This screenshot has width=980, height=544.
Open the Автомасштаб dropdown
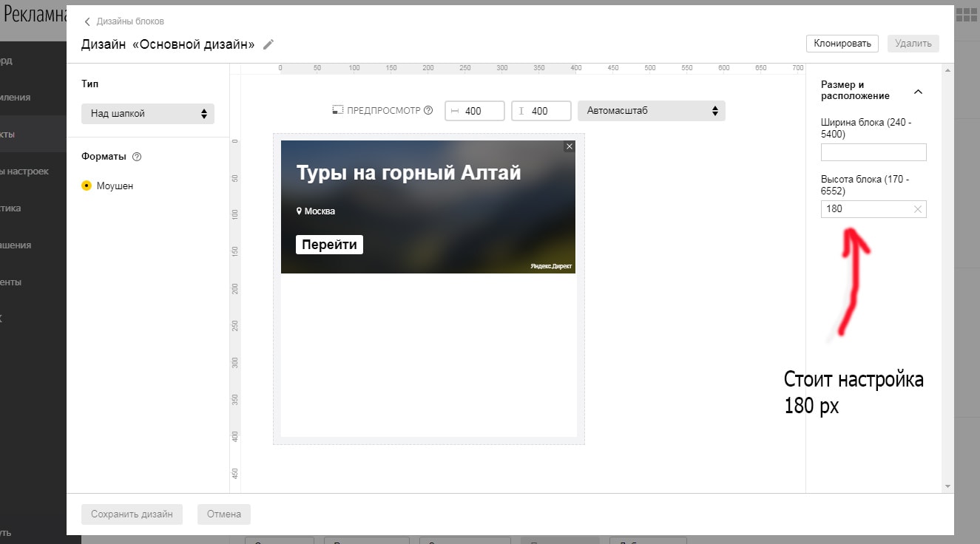652,111
